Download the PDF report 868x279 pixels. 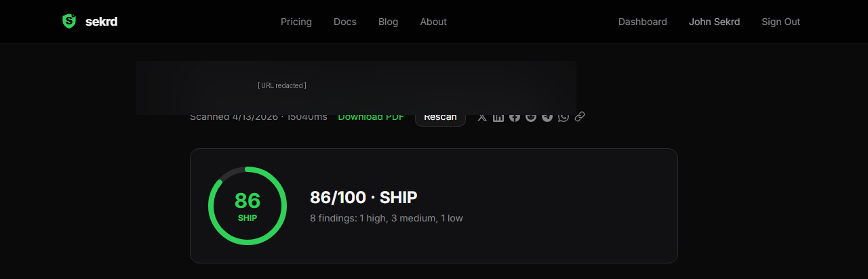pos(371,118)
